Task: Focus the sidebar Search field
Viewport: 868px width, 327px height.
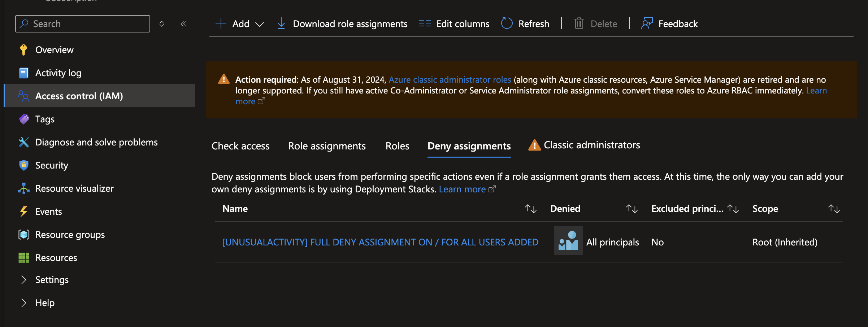Action: tap(83, 24)
